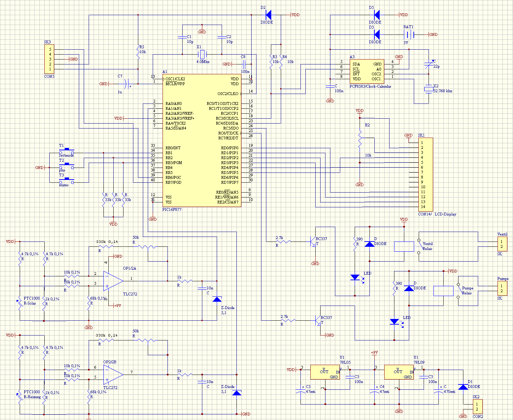The height and width of the screenshot is (420, 513).
Task: Click the "OSC2/CLKO" pin label
Action: [228, 94]
